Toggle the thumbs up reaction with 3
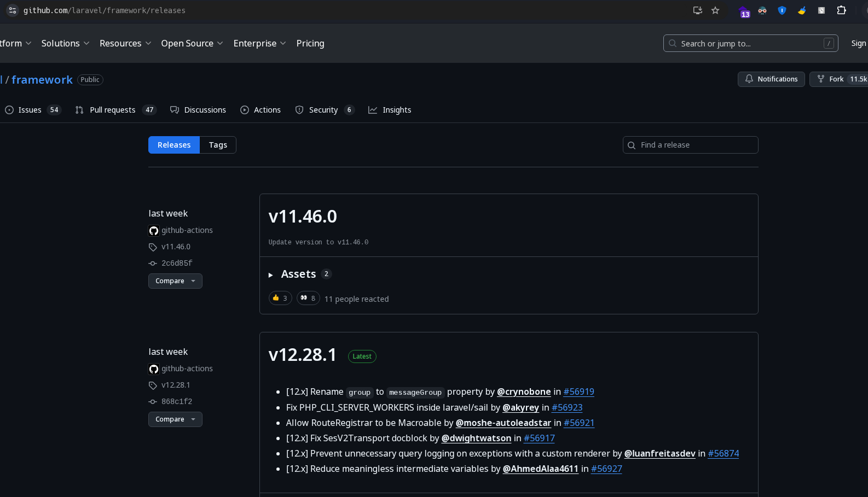This screenshot has width=868, height=497. point(280,298)
